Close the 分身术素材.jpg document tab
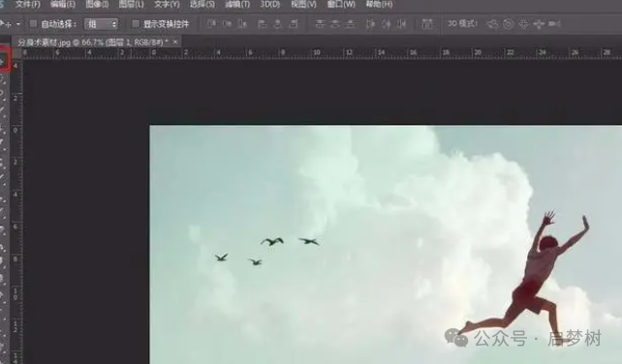622x364 pixels. [x=175, y=42]
